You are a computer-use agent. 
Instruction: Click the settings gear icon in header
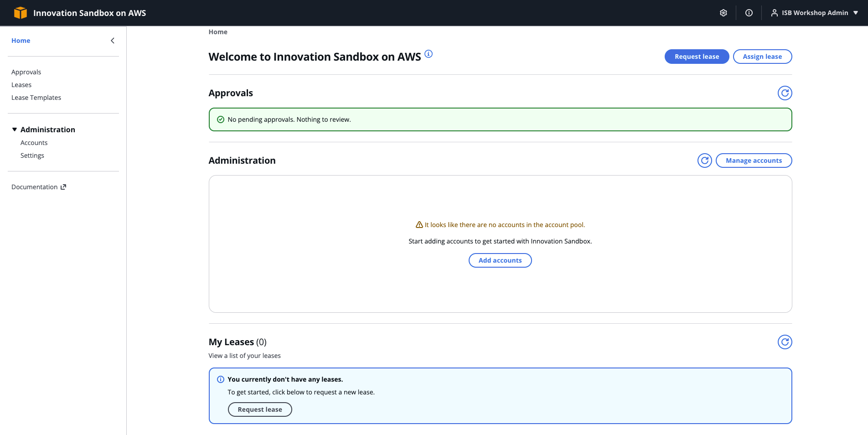pos(723,13)
